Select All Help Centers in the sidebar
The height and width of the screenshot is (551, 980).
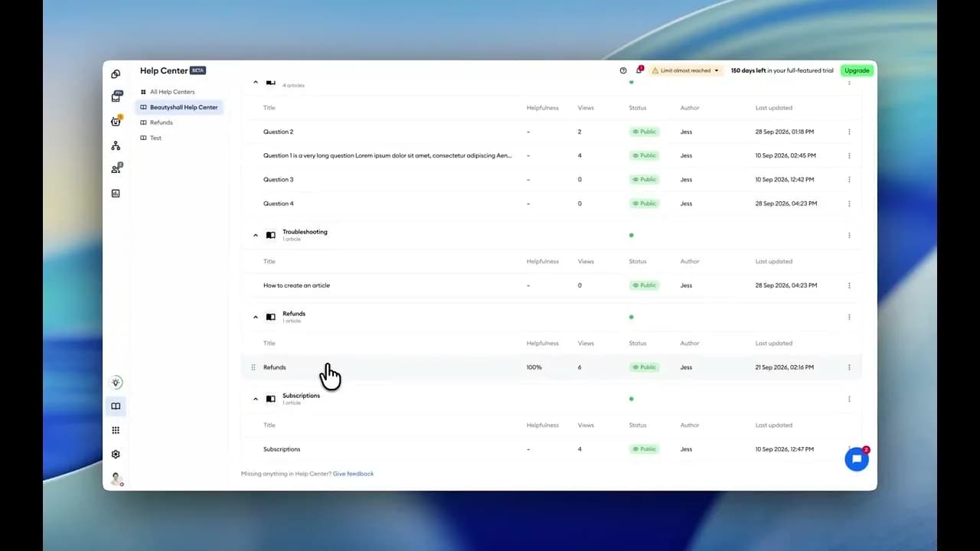172,92
